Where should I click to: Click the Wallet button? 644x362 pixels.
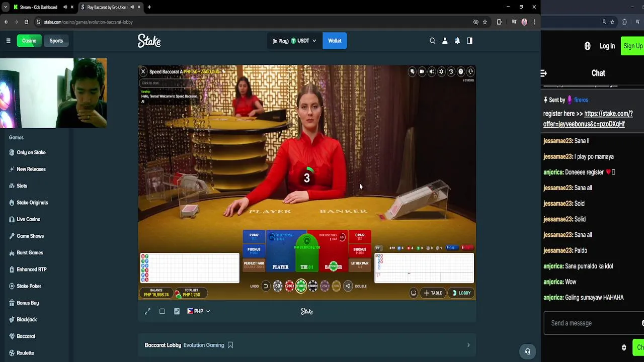point(335,41)
